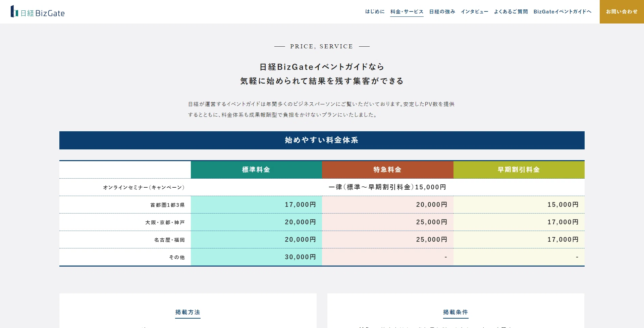The image size is (644, 328).
Task: Click the 首都圏1都3県 row label
Action: (x=167, y=205)
